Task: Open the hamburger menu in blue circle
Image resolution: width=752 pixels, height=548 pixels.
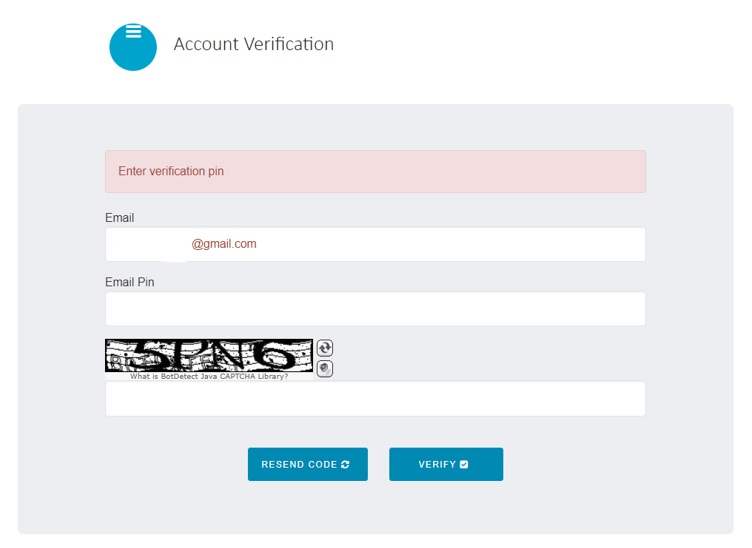Action: click(x=133, y=32)
